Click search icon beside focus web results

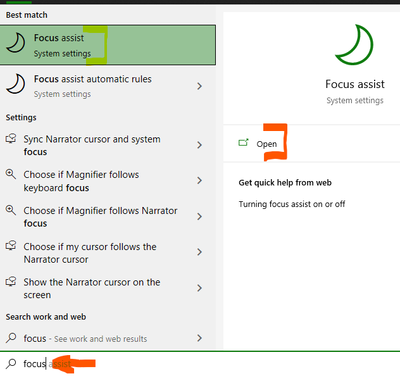coord(11,338)
